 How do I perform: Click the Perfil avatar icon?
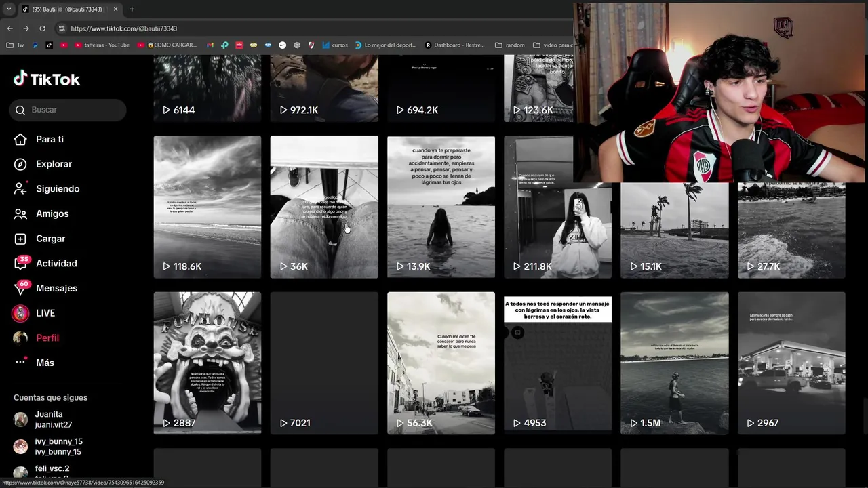tap(20, 338)
